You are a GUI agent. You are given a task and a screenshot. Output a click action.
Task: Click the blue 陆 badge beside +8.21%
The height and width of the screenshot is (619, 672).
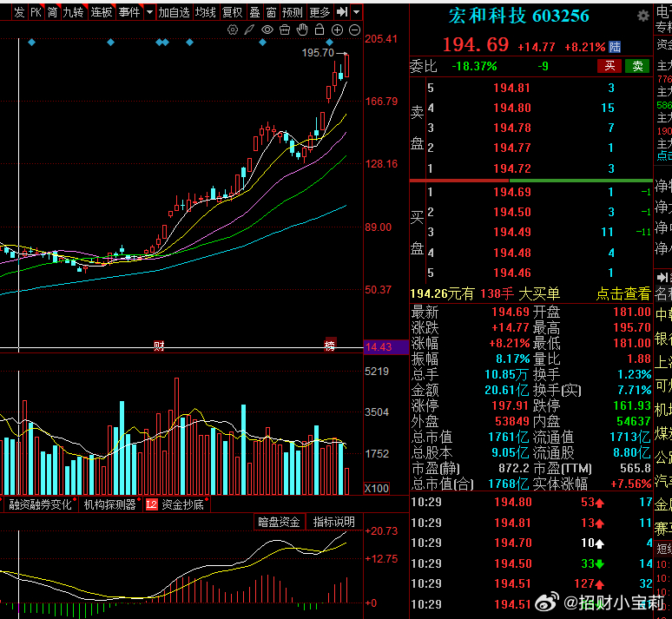point(615,47)
